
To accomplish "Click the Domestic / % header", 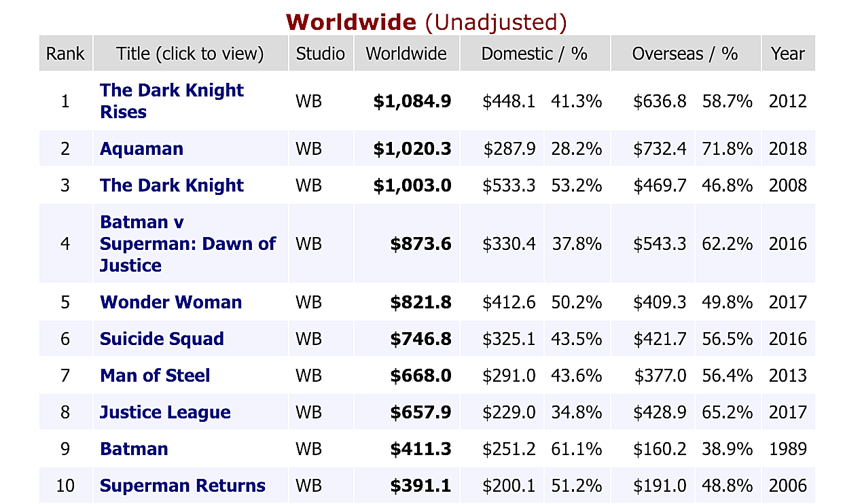I will click(534, 54).
